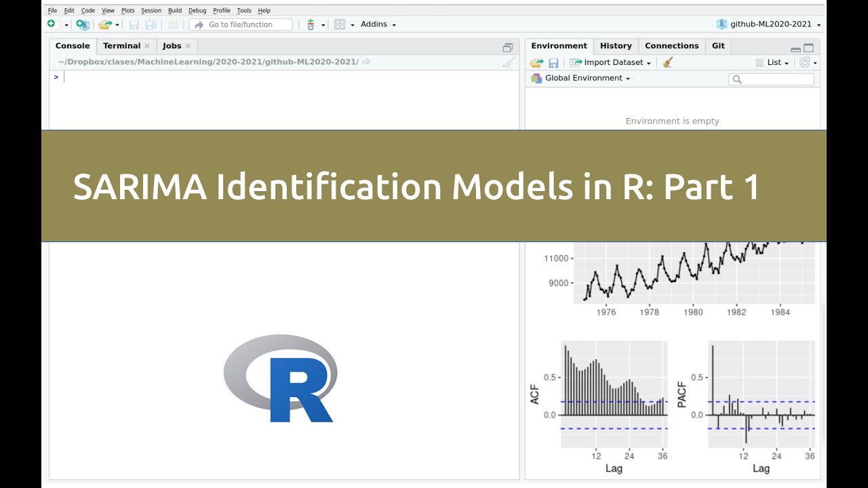
Task: Switch to the Git tab
Action: pos(718,46)
